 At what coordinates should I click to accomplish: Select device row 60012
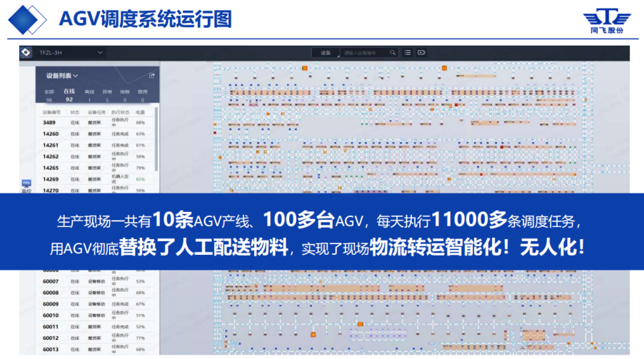[x=97, y=338]
